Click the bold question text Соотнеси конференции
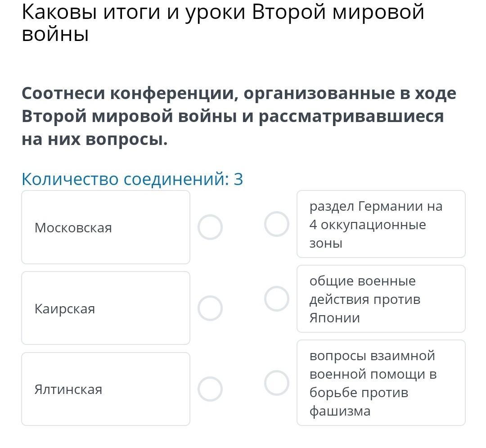The height and width of the screenshot is (448, 486). (x=238, y=116)
